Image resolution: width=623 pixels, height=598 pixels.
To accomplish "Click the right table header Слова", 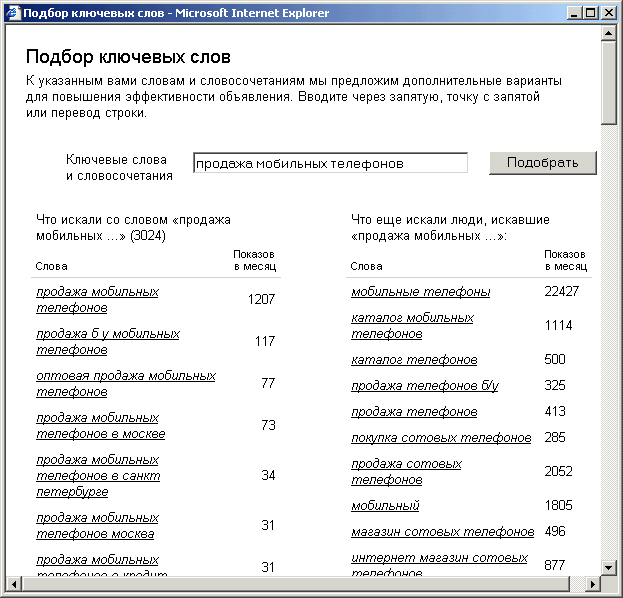I will (x=366, y=266).
